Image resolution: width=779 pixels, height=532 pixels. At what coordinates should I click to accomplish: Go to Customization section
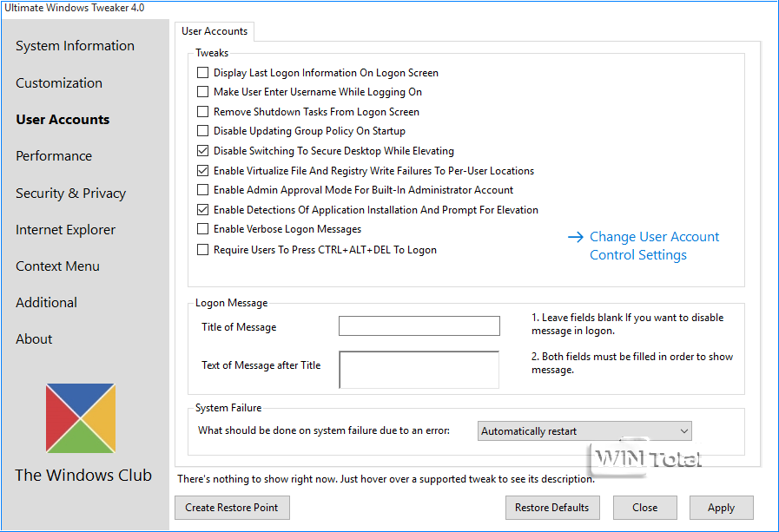59,82
